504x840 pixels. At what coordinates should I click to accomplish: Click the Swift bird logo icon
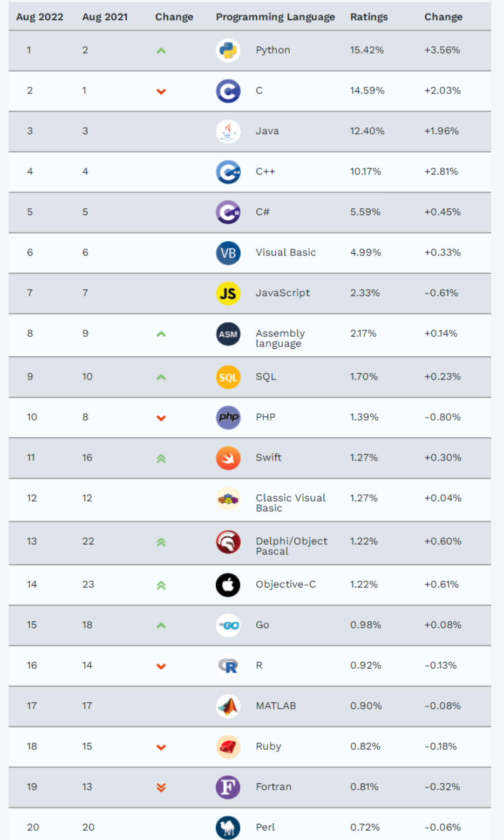[x=228, y=458]
